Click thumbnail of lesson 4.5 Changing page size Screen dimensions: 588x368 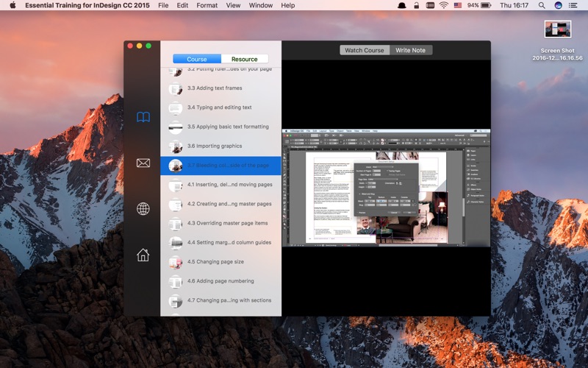[175, 262]
